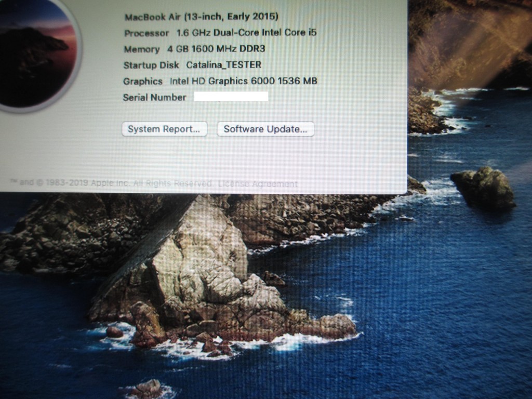Viewport: 532px width, 399px height.
Task: Click the 1983-2019 Apple Inc. copyright text
Action: pos(112,183)
